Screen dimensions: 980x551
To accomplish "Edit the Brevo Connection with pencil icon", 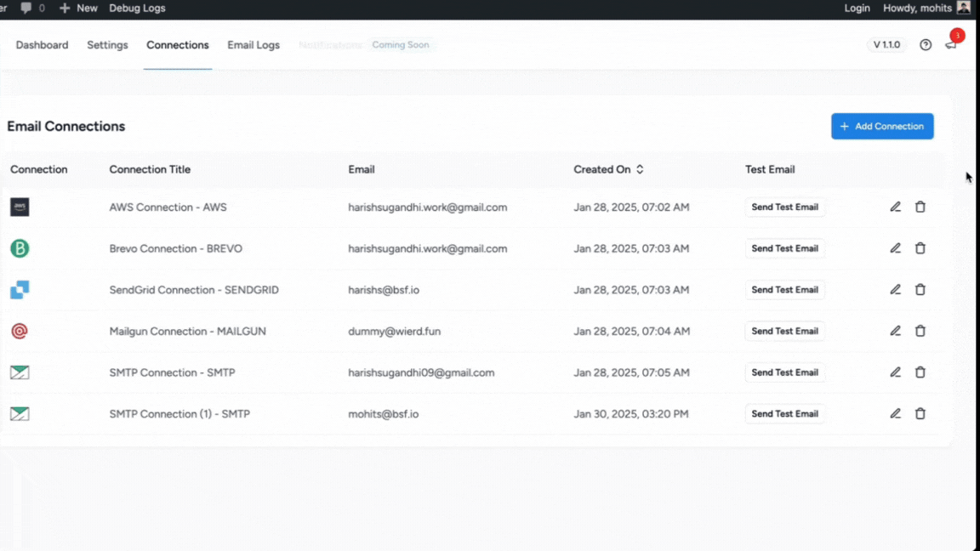I will [895, 248].
